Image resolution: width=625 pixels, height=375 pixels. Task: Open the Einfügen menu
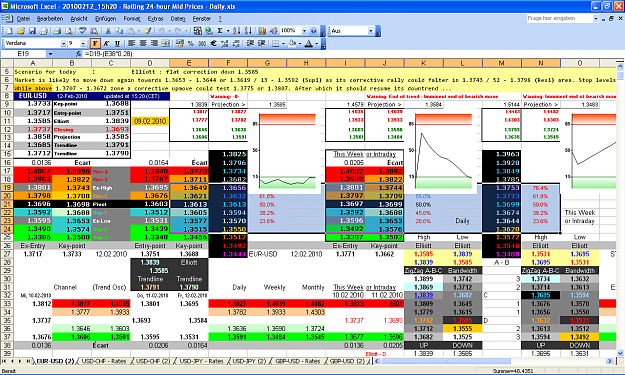point(105,18)
